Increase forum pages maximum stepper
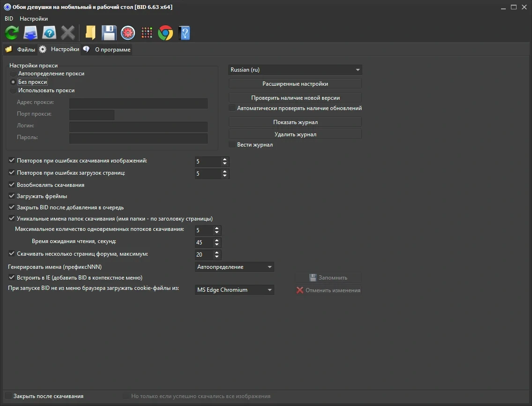This screenshot has width=532, height=406. (x=217, y=252)
